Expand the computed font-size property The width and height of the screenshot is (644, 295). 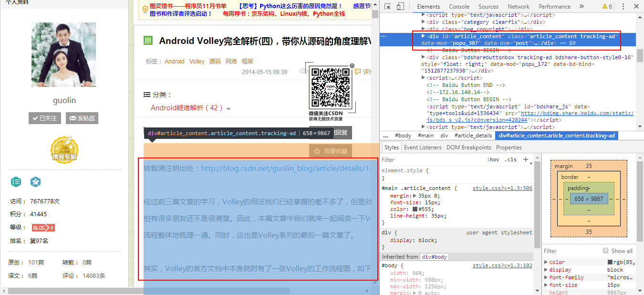tap(546, 285)
